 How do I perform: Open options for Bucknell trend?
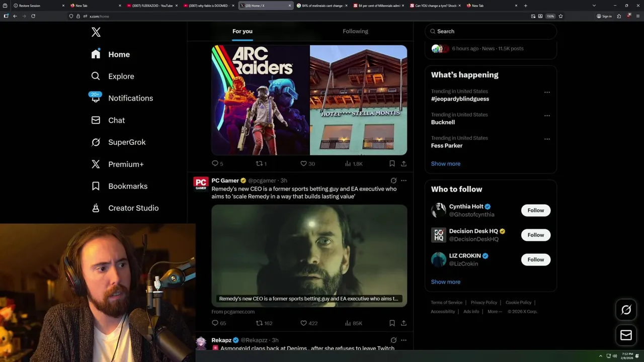pos(547,116)
